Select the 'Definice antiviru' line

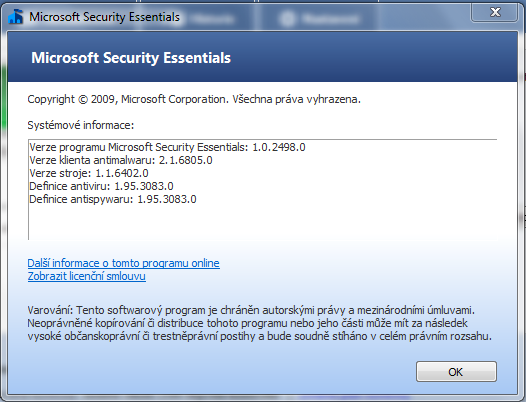coord(101,186)
